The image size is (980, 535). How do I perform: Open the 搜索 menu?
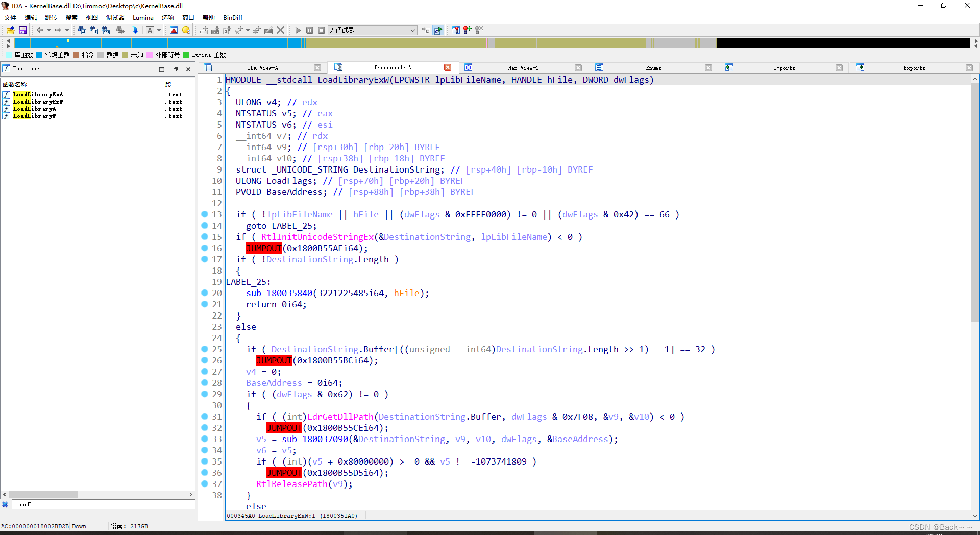point(71,17)
